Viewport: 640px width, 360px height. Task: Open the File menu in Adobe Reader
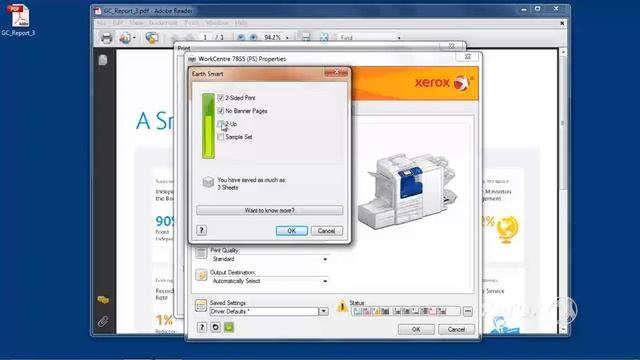[101, 23]
